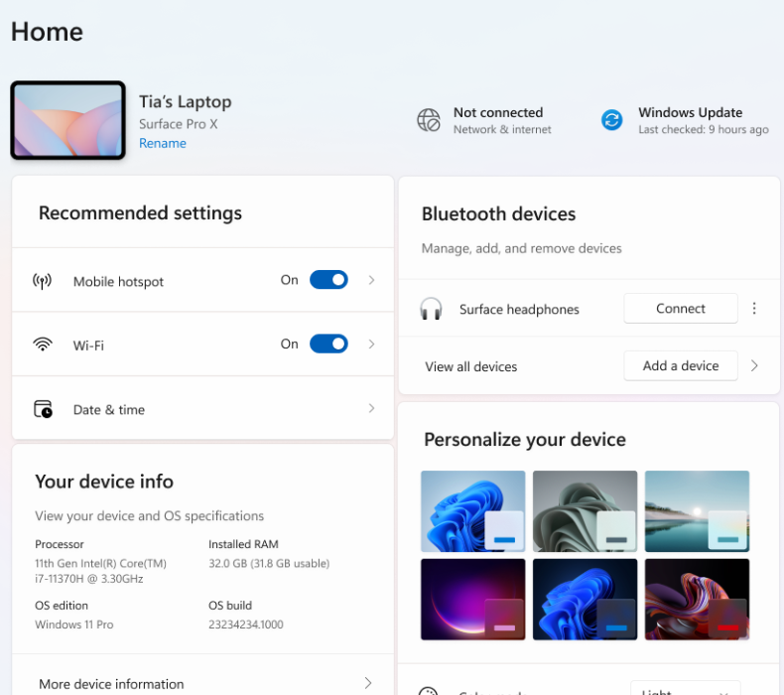Screen dimensions: 784x695
Task: Click the Rename link
Action: coord(163,143)
